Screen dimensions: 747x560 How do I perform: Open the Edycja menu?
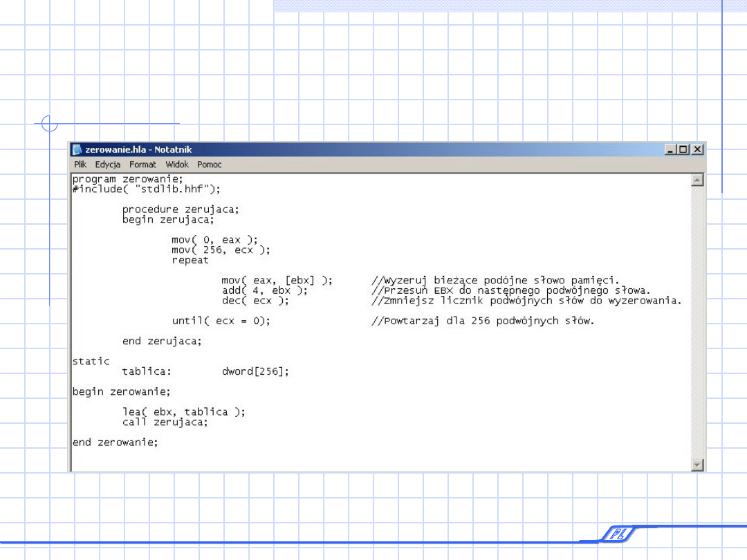(x=108, y=165)
